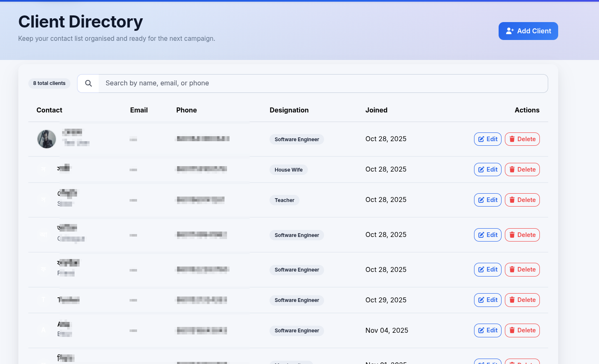Click the House Wife designation tag
This screenshot has width=599, height=364.
click(288, 170)
